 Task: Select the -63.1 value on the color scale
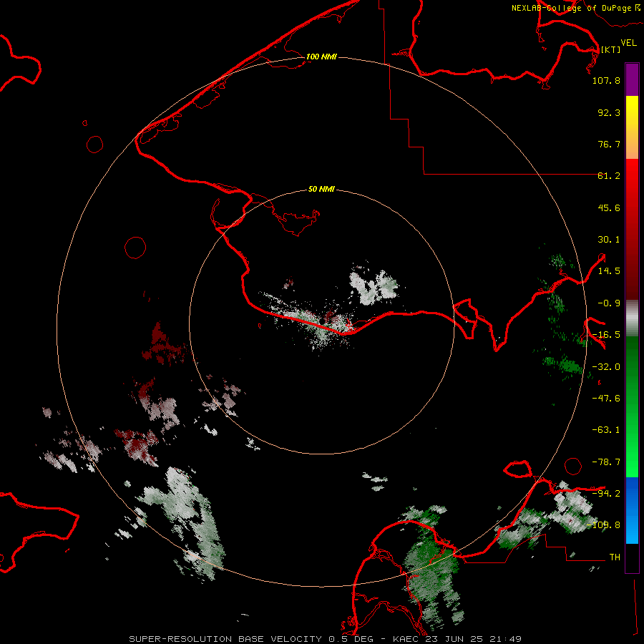pos(606,430)
